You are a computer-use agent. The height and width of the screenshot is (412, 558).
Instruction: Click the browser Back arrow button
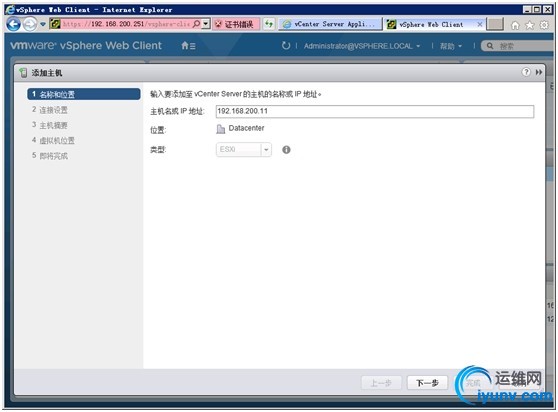click(14, 24)
